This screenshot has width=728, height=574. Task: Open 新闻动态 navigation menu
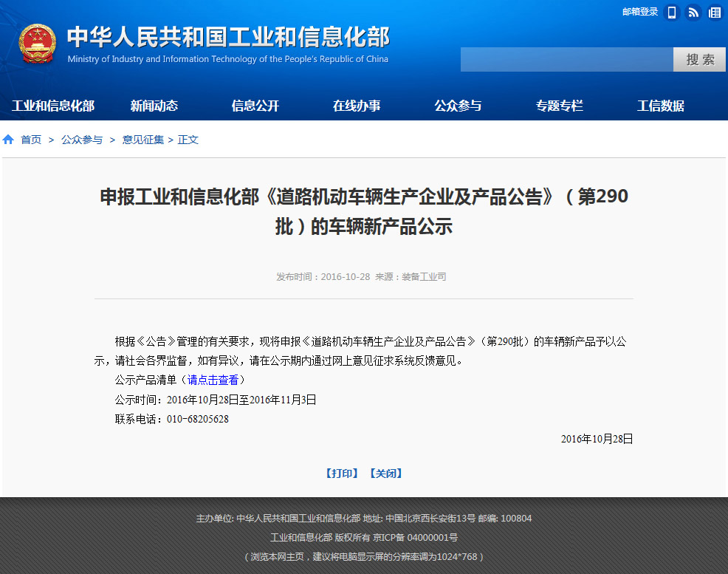pyautogui.click(x=154, y=106)
